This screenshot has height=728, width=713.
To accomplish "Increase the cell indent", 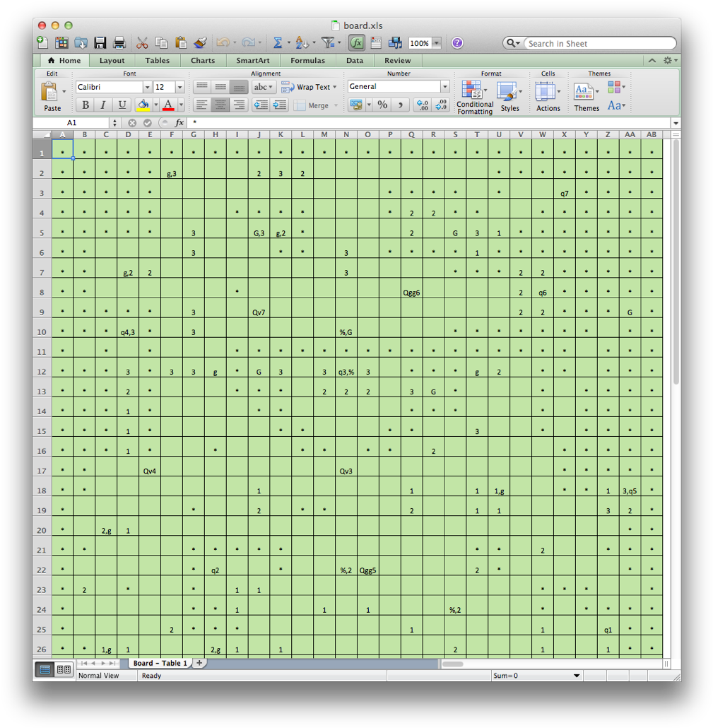I will point(279,105).
